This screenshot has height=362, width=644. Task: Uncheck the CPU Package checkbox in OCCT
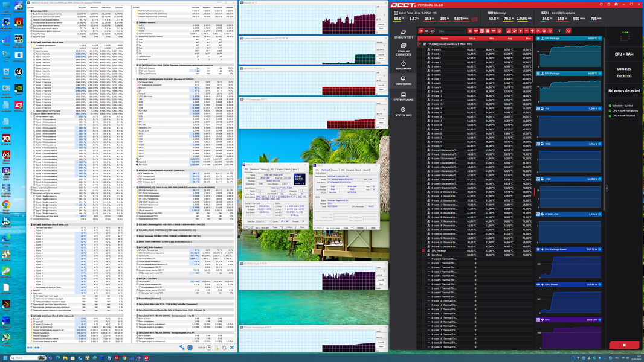(x=423, y=250)
